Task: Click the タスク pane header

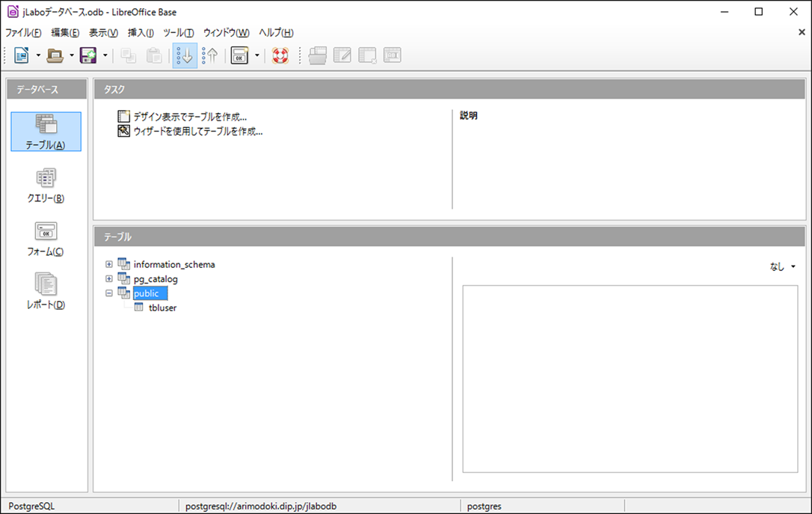Action: (449, 89)
